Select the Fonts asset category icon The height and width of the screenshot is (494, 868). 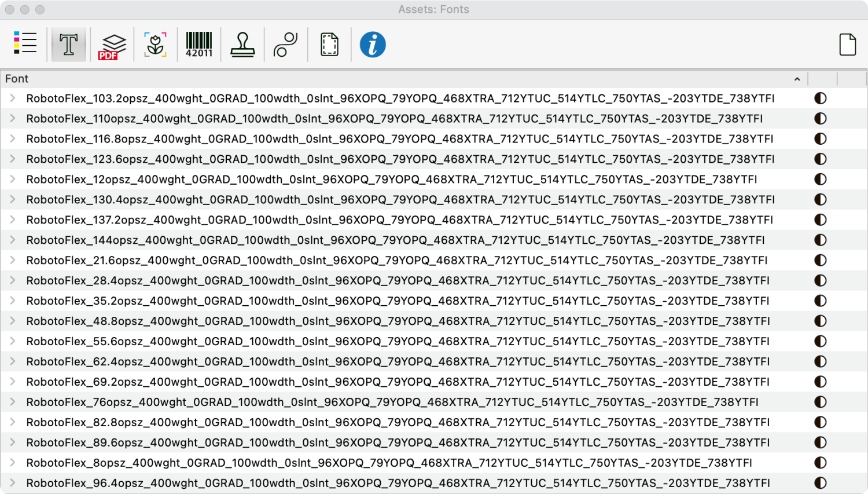[69, 45]
